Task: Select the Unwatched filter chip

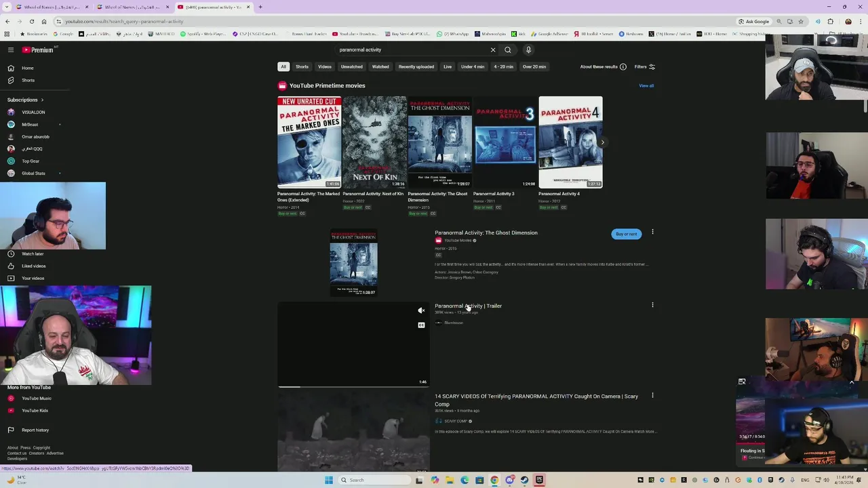Action: (x=351, y=66)
